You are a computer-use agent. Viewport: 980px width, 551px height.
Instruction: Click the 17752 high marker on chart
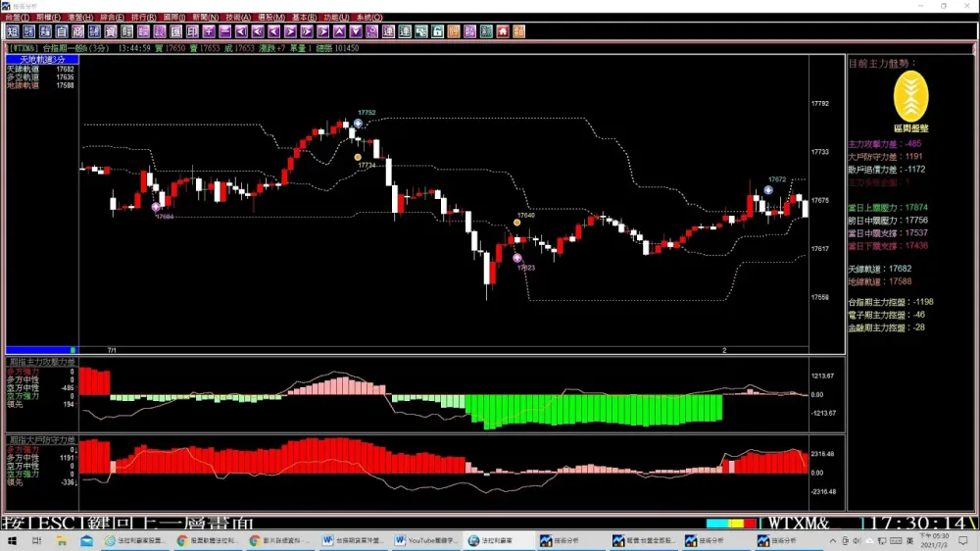tap(358, 124)
